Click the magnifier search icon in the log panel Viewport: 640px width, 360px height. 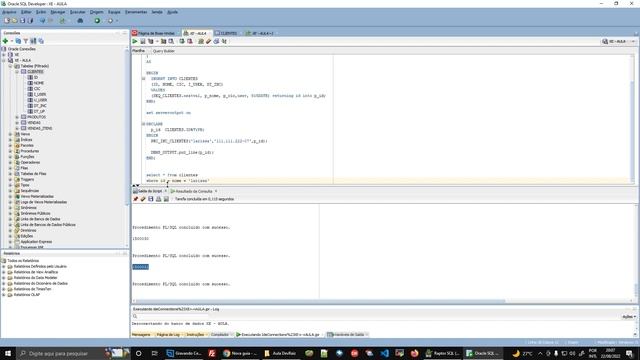pos(135,316)
